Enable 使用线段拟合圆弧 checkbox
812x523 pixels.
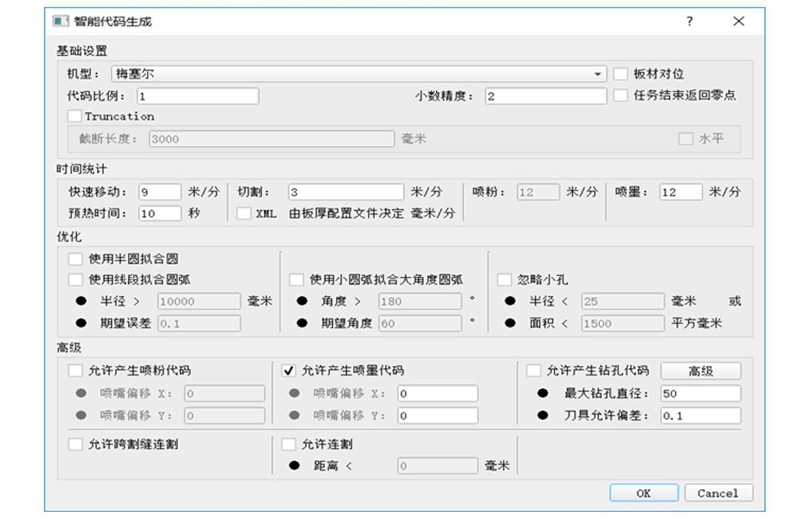tap(75, 279)
